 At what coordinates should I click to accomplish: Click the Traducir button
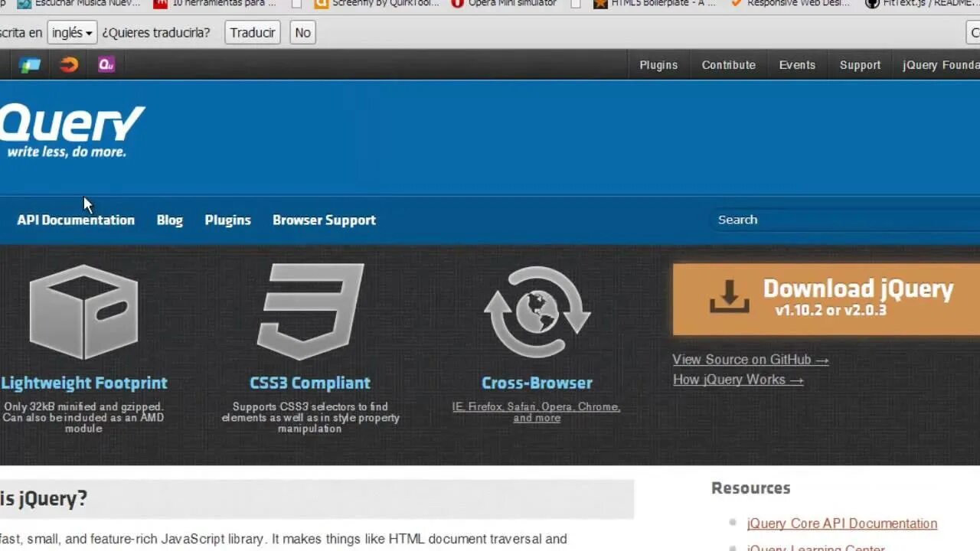253,33
